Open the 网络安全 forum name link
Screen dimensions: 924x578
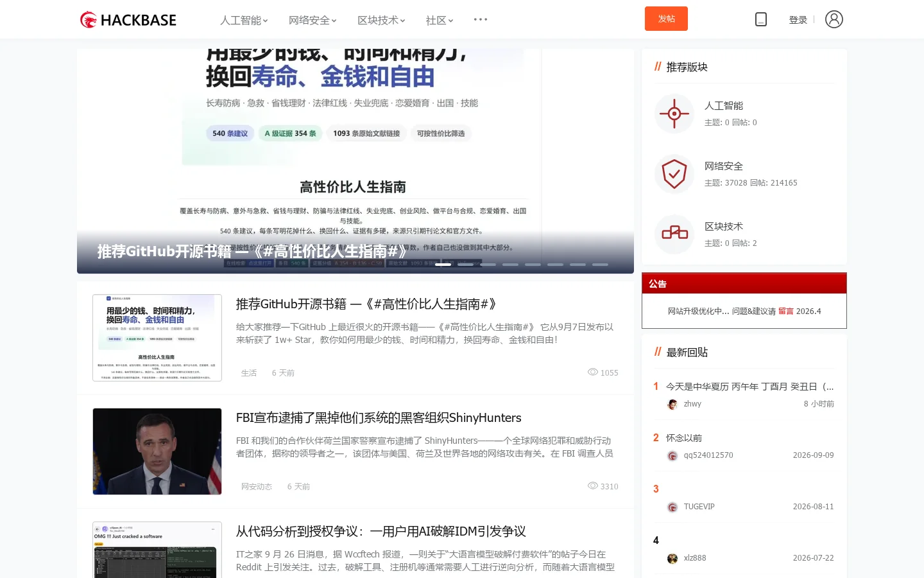tap(724, 166)
